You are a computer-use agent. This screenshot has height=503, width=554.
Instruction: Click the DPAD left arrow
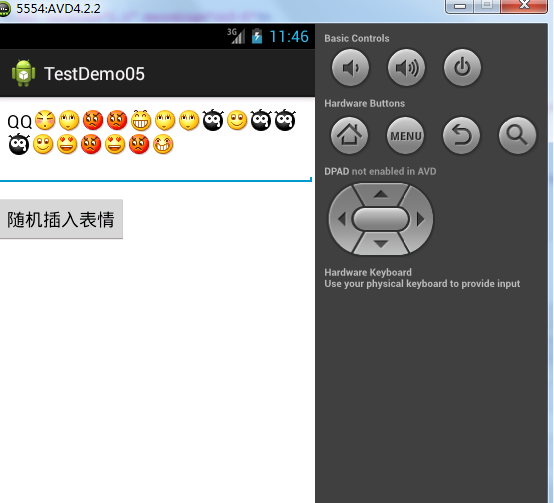(x=341, y=219)
